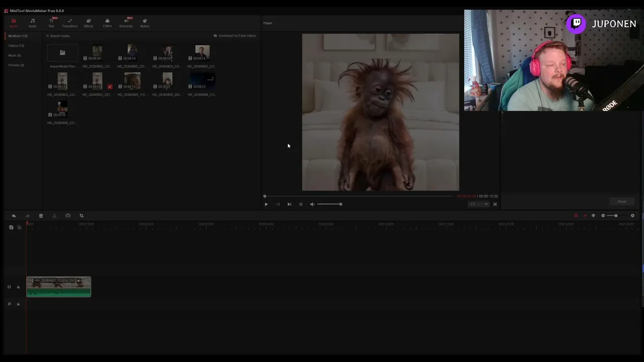Viewport: 644px width, 362px height.
Task: Select Videos (10) category
Action: 16,46
